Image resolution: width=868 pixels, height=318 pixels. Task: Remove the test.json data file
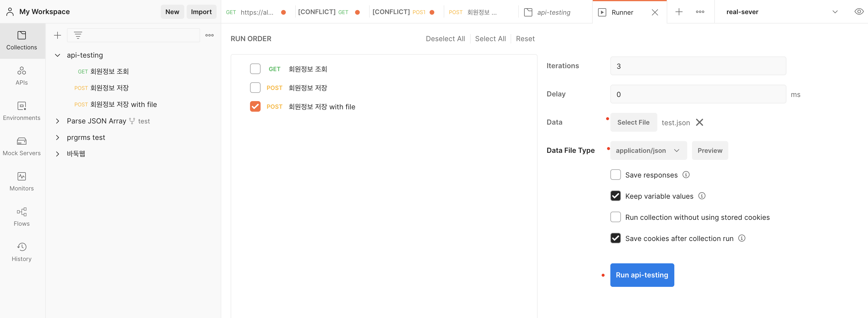point(699,122)
